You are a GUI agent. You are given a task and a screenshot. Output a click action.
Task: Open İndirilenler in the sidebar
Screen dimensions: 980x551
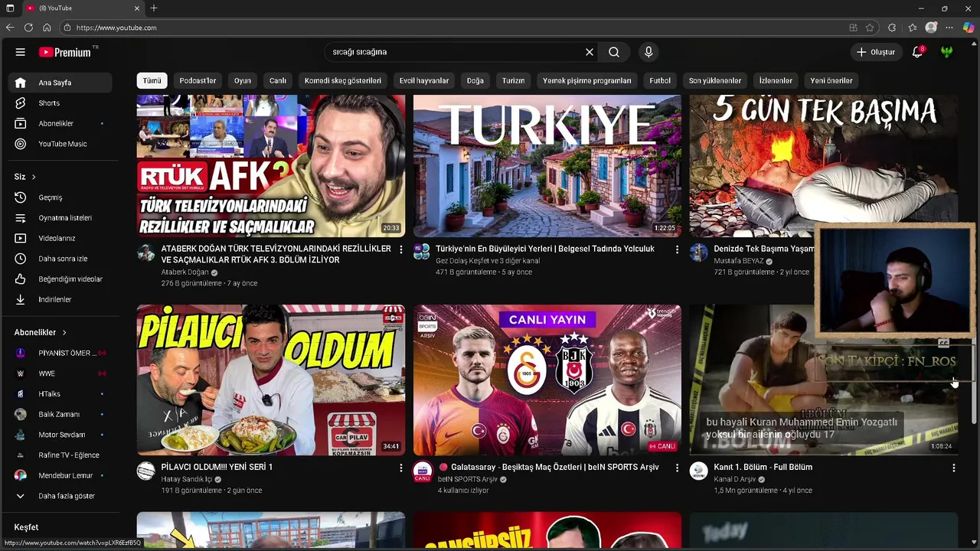pyautogui.click(x=61, y=299)
